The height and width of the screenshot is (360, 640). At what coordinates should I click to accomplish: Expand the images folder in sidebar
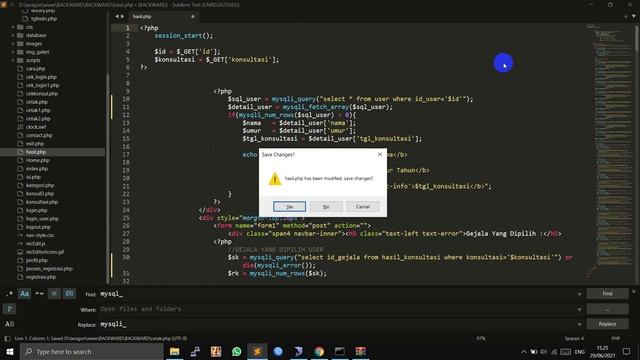coord(13,44)
